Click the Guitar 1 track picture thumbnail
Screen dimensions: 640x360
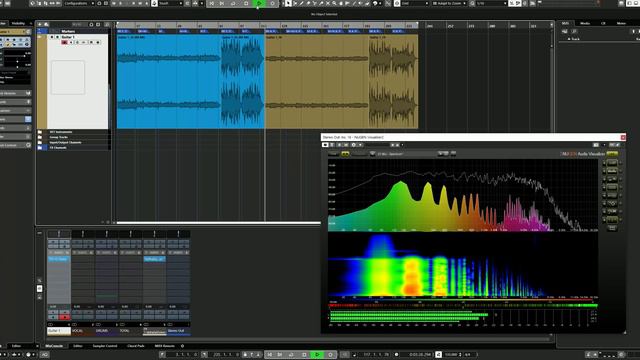[68, 78]
